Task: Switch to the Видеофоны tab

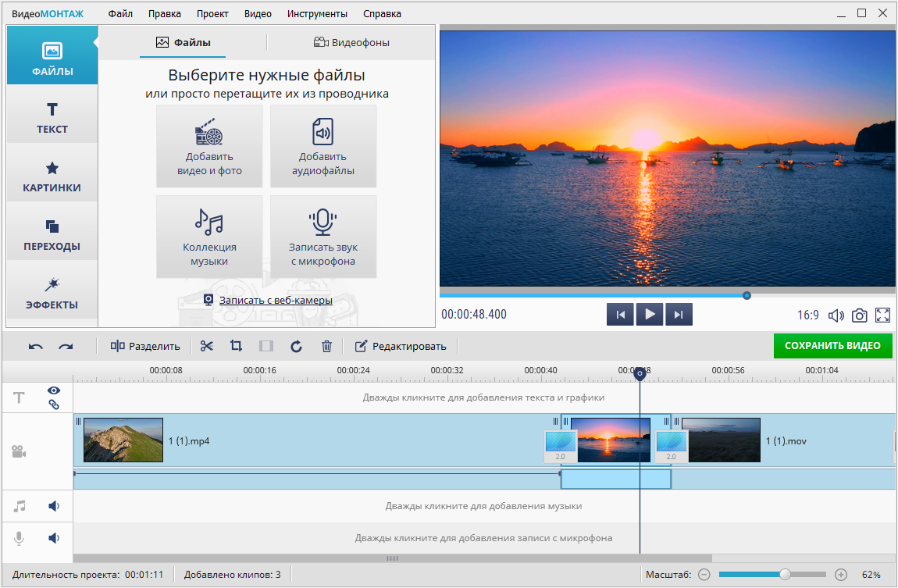Action: coord(351,42)
